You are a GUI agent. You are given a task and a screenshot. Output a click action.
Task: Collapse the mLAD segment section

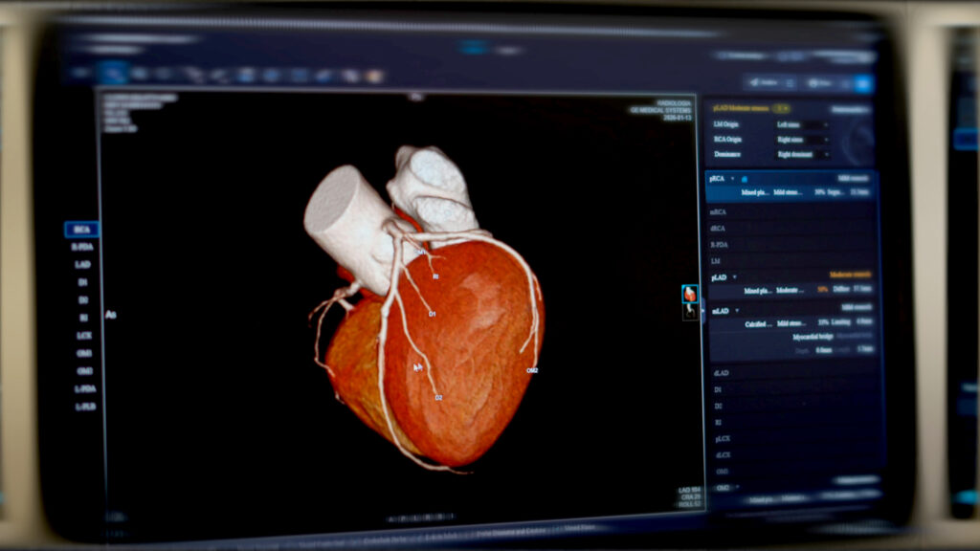(x=736, y=311)
